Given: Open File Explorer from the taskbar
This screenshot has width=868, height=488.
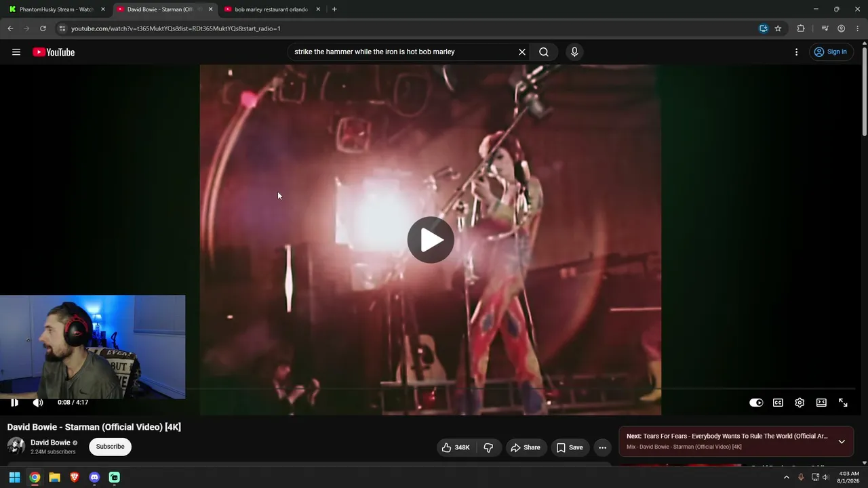Looking at the screenshot, I should click(54, 477).
